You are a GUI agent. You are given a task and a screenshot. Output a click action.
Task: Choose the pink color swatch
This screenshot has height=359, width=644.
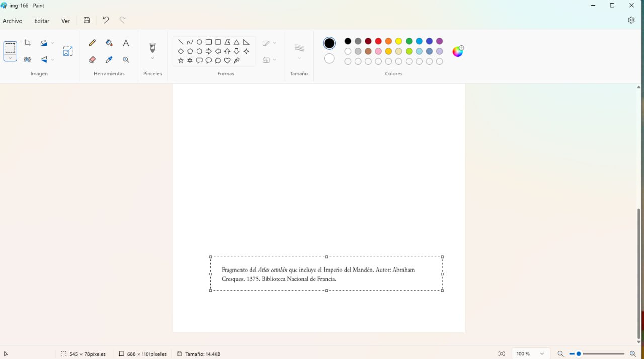tap(378, 51)
